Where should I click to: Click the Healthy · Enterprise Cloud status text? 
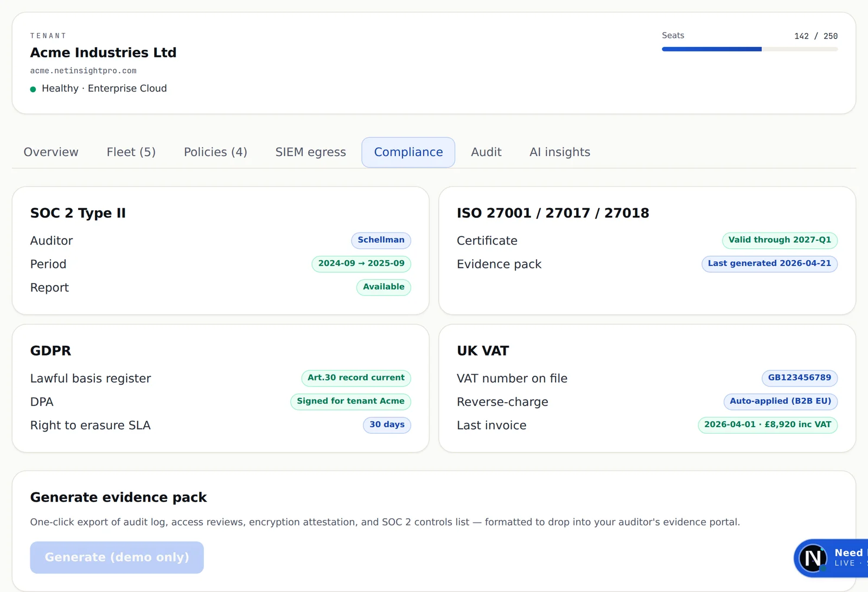(104, 88)
